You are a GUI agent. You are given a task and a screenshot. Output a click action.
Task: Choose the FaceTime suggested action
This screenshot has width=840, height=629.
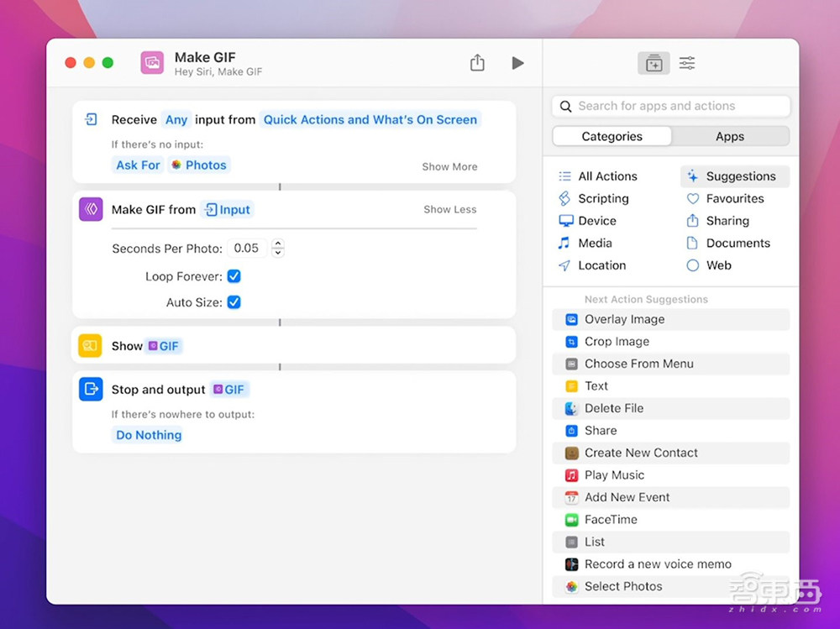click(611, 520)
